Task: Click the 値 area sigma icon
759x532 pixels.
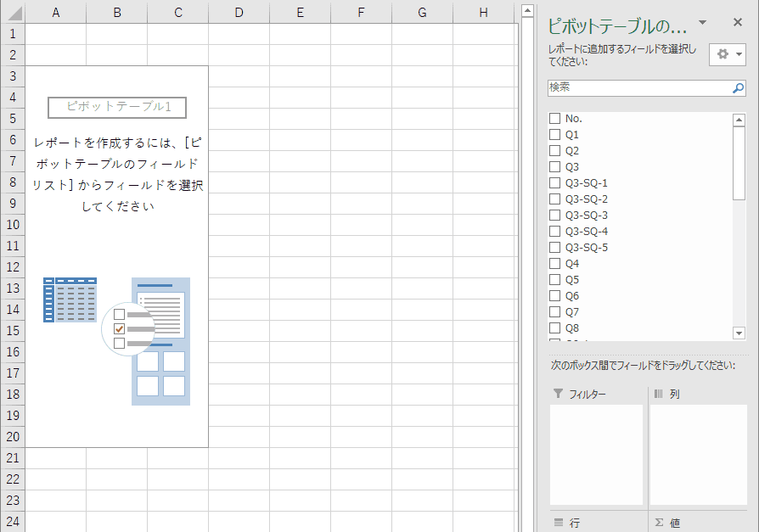Action: (x=659, y=523)
